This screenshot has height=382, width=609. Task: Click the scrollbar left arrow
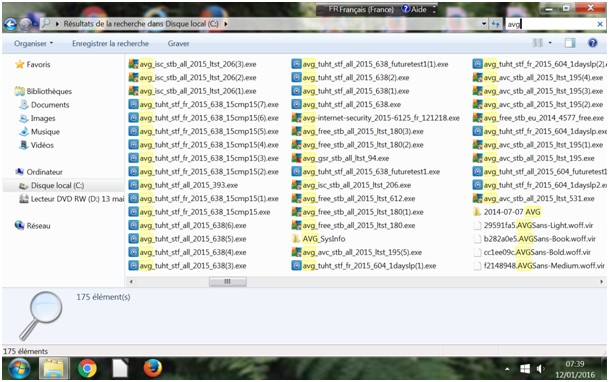click(x=131, y=281)
